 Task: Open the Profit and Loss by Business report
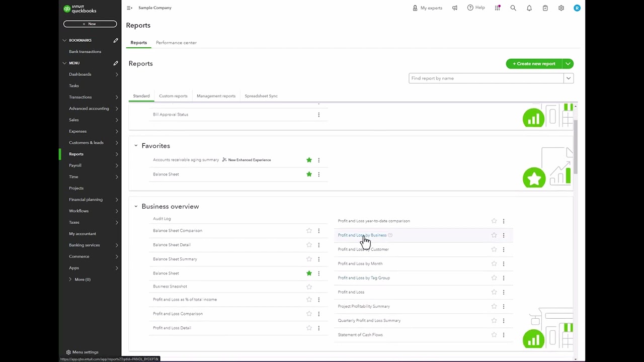(362, 235)
